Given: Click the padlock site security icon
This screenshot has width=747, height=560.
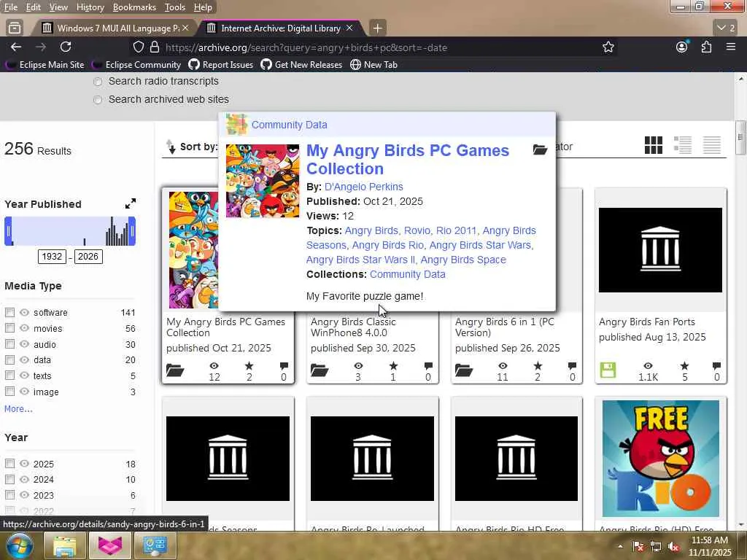Looking at the screenshot, I should tap(155, 47).
